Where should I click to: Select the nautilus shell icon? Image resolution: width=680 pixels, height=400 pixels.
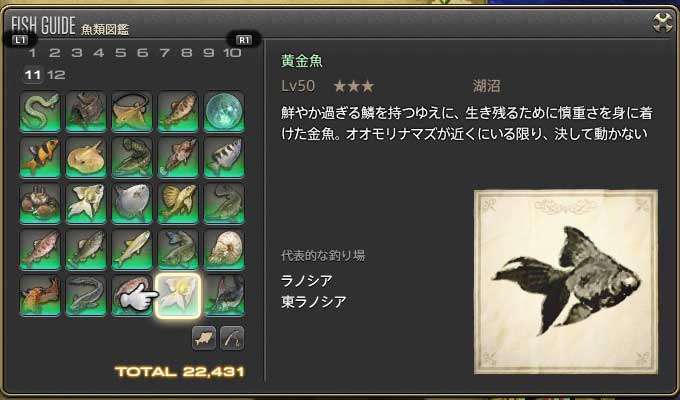point(224,249)
